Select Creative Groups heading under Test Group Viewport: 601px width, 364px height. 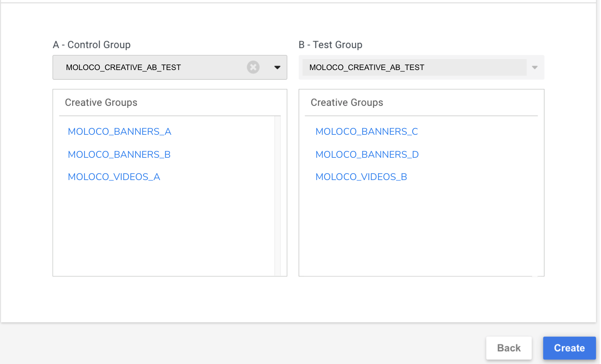pyautogui.click(x=347, y=103)
